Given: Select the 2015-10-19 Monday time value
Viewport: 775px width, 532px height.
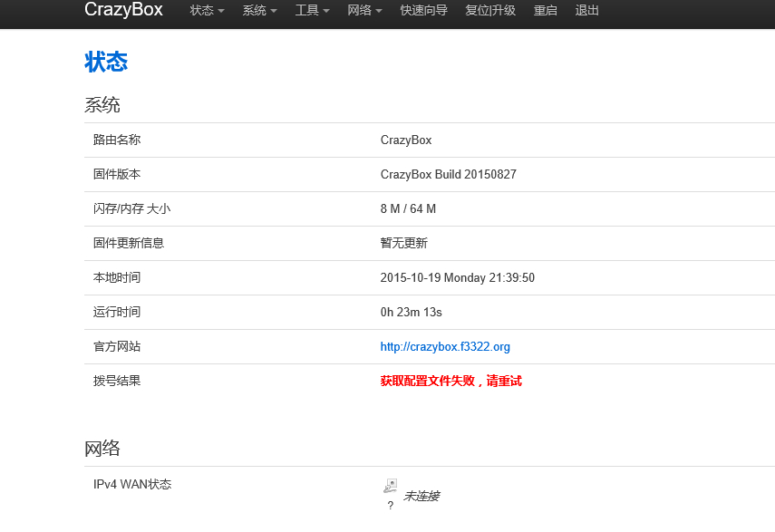Looking at the screenshot, I should pos(457,277).
